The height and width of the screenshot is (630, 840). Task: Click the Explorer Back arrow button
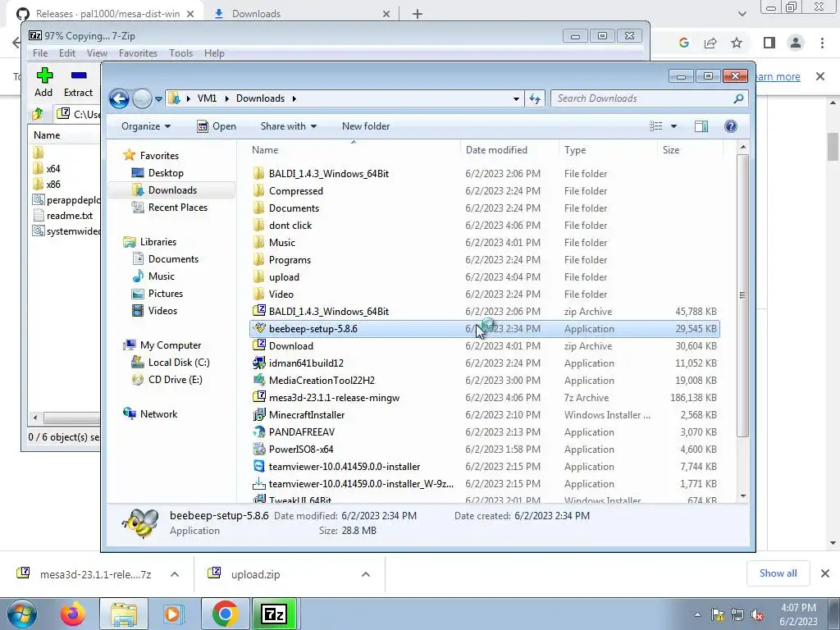[119, 98]
